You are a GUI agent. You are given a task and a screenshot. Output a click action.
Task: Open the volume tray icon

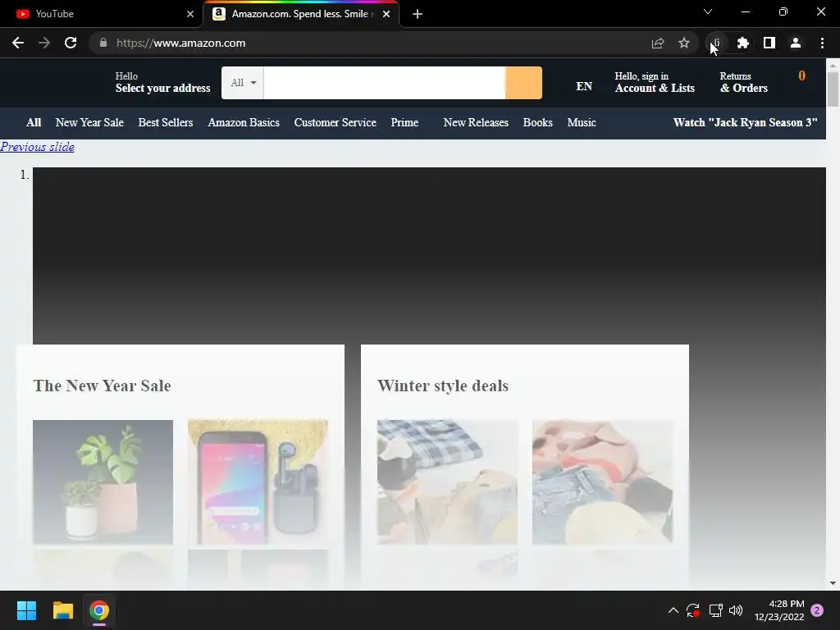(x=736, y=610)
